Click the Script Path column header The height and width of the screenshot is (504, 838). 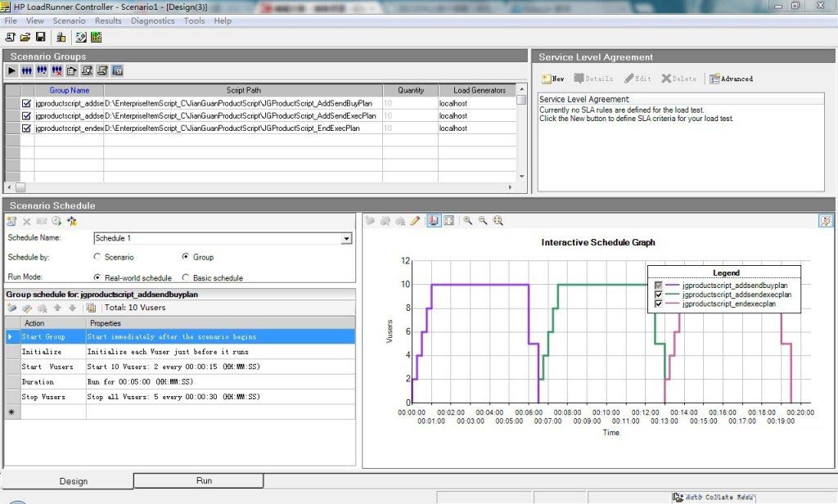[x=243, y=90]
